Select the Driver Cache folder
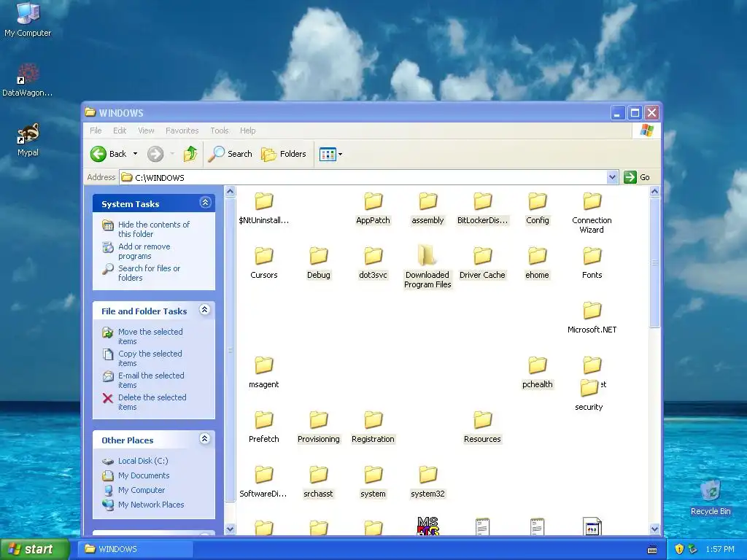The height and width of the screenshot is (560, 747). (x=483, y=263)
